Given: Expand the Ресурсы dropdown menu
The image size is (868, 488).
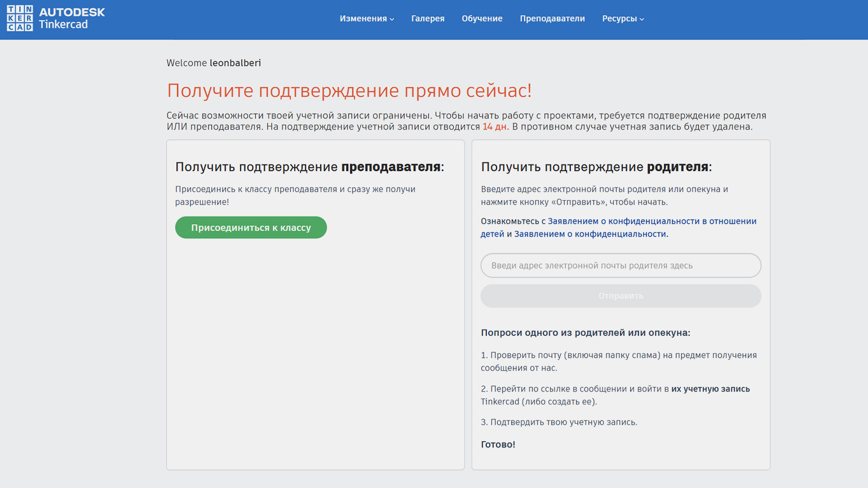Looking at the screenshot, I should click(x=619, y=19).
